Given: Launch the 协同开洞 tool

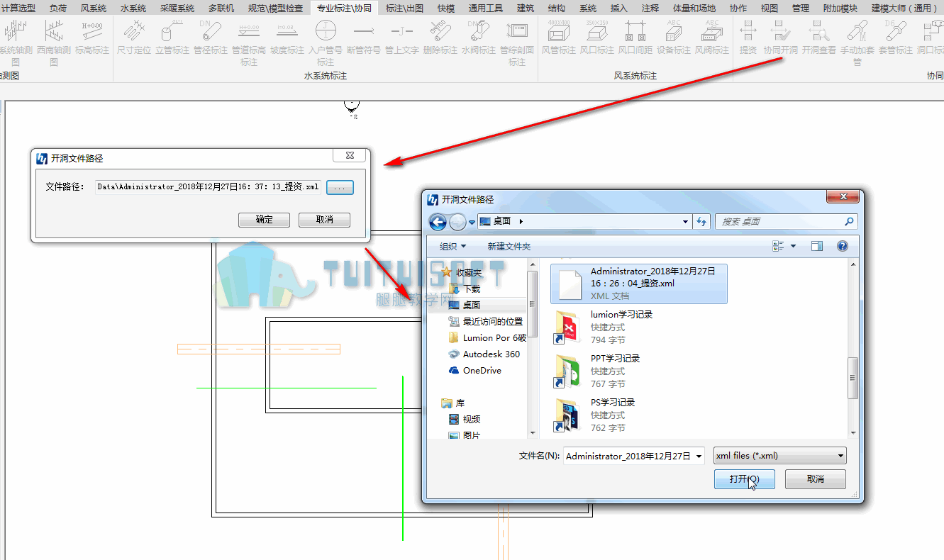Looking at the screenshot, I should [781, 37].
